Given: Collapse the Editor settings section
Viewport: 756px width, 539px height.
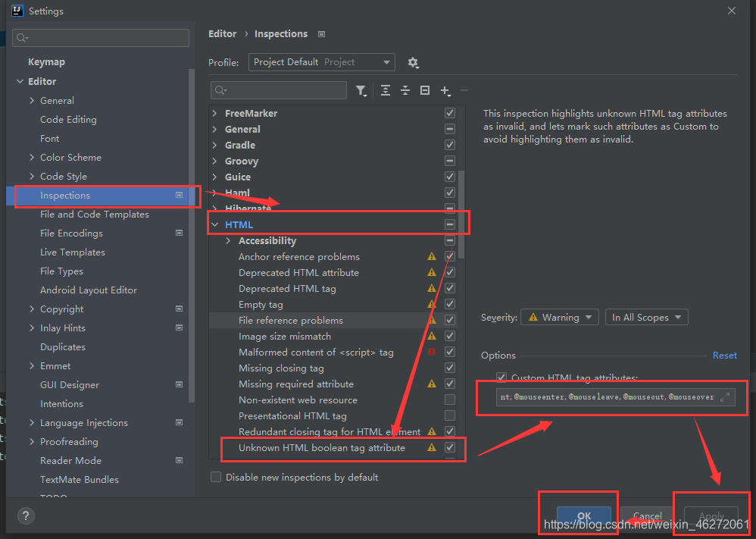Looking at the screenshot, I should click(20, 81).
